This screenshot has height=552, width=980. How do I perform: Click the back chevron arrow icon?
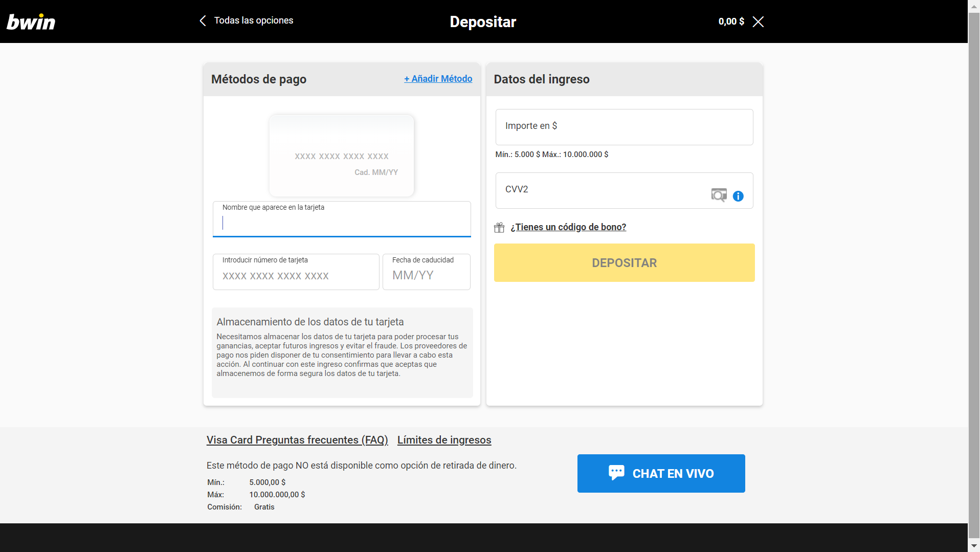coord(203,20)
